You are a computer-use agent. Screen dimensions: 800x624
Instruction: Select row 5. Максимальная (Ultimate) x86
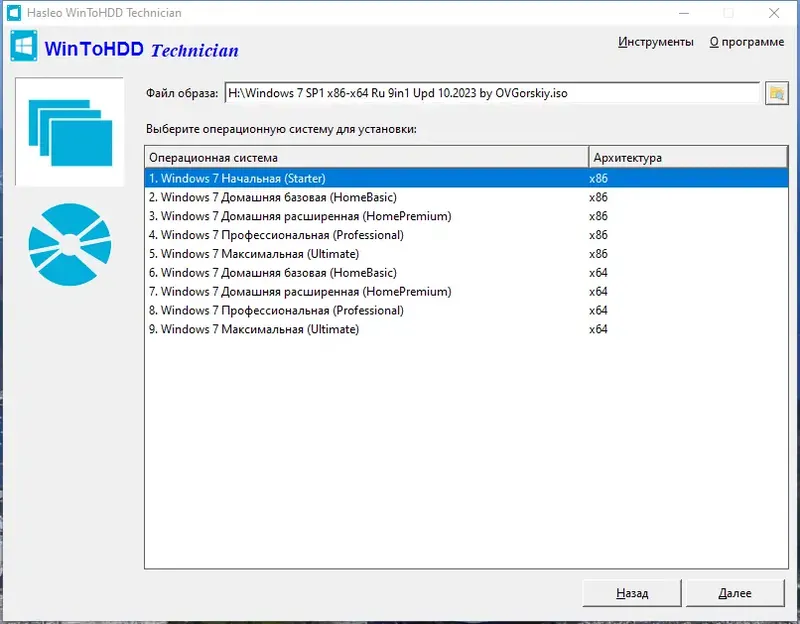click(x=466, y=254)
